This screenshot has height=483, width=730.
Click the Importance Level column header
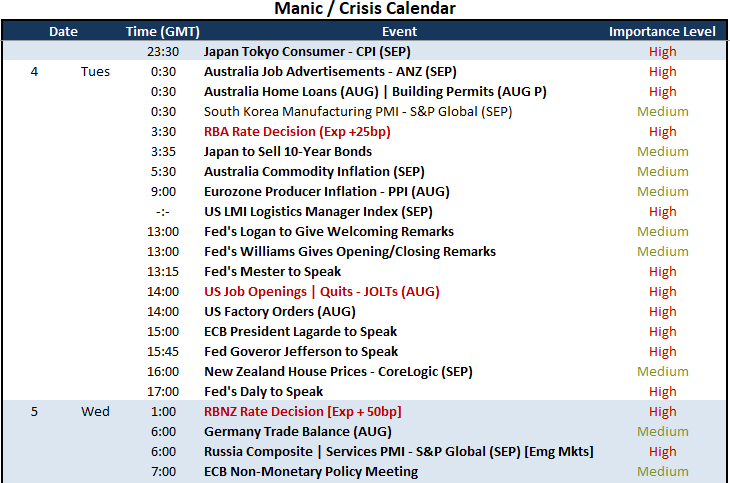click(662, 31)
